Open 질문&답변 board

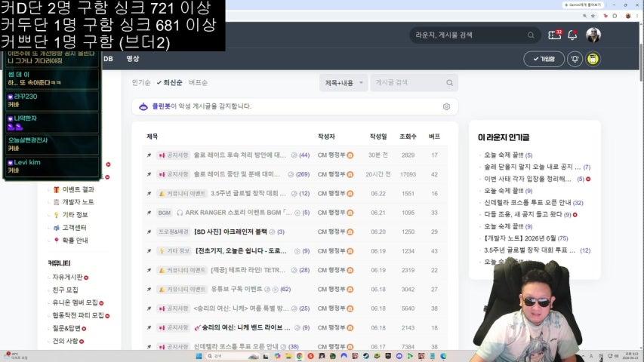66,328
